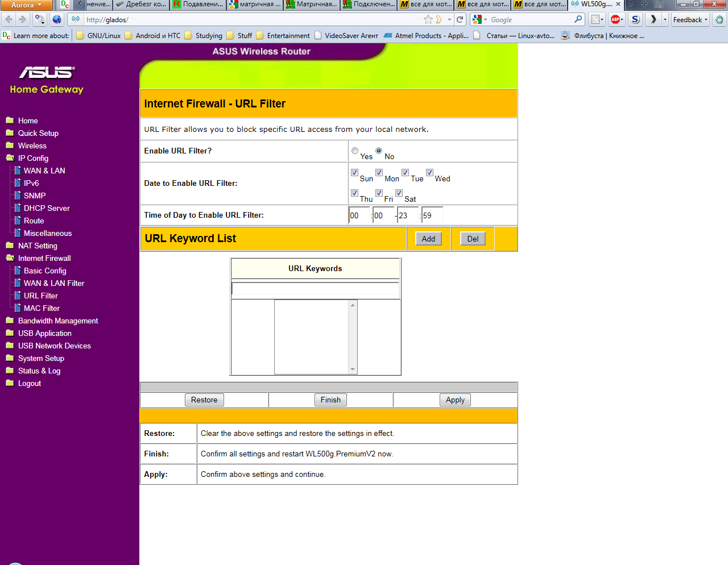Expand the System Setup folder
Viewport: 728px width, 565px height.
click(x=41, y=358)
